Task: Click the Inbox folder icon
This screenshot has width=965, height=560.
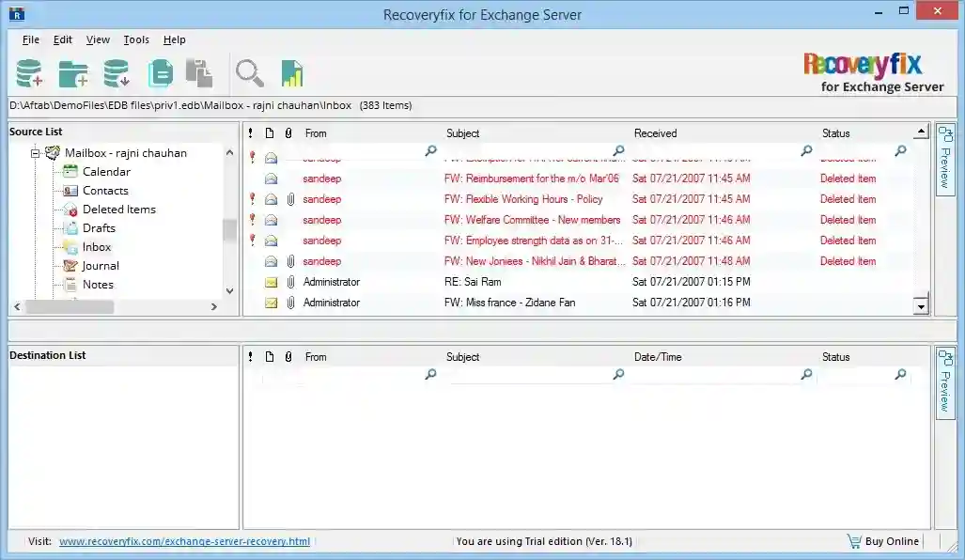Action: pos(70,247)
